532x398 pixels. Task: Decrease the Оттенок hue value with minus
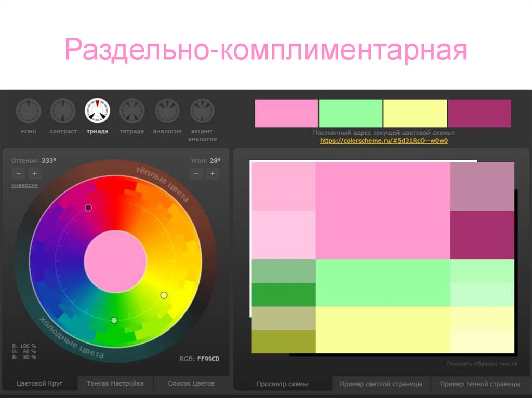click(18, 174)
